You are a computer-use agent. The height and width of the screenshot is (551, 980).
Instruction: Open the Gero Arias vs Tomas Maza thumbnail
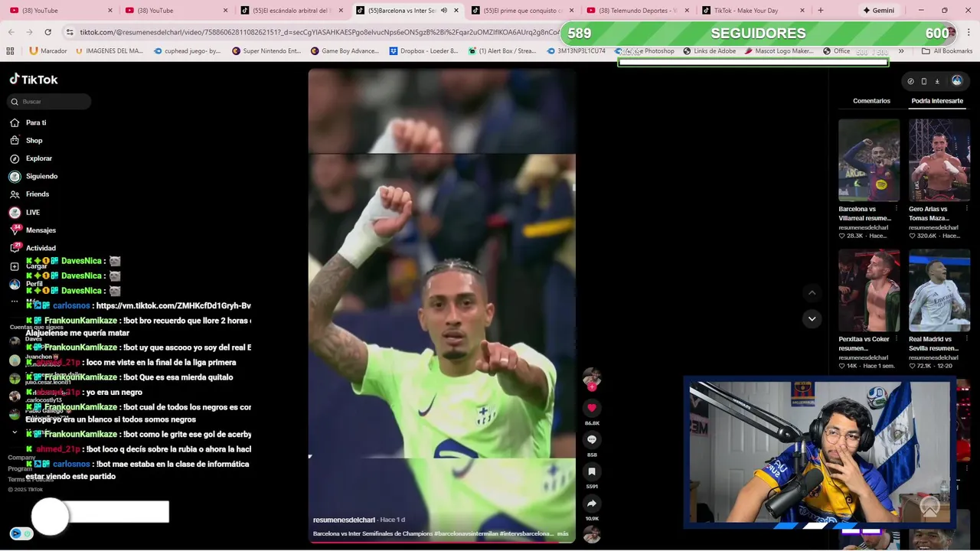click(x=939, y=160)
